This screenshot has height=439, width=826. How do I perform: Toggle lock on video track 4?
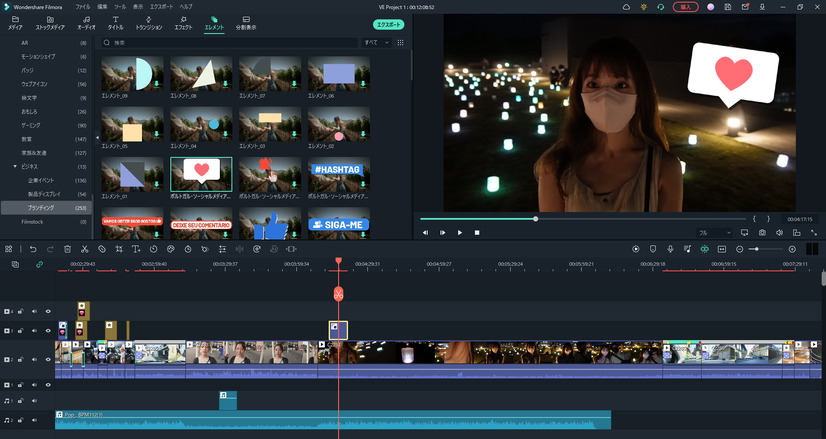click(21, 311)
